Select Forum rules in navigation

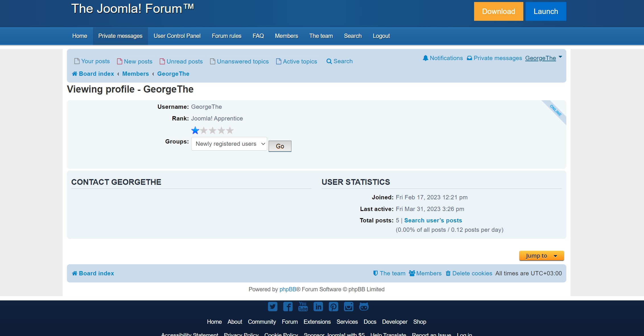227,36
